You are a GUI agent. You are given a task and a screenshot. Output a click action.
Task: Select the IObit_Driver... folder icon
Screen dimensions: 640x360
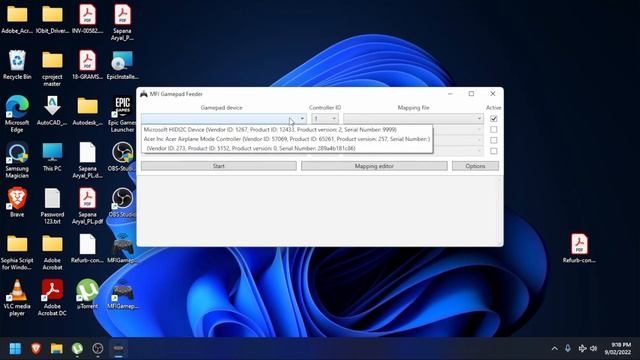[52, 19]
